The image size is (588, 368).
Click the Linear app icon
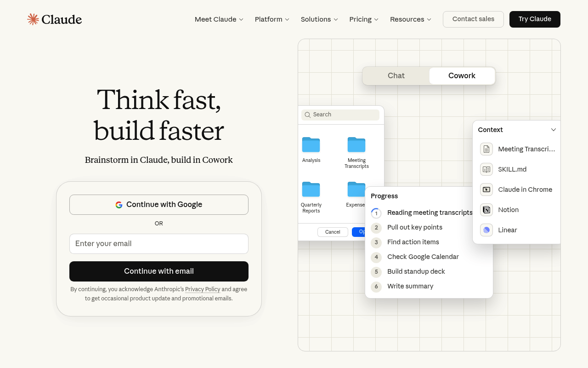click(x=486, y=230)
